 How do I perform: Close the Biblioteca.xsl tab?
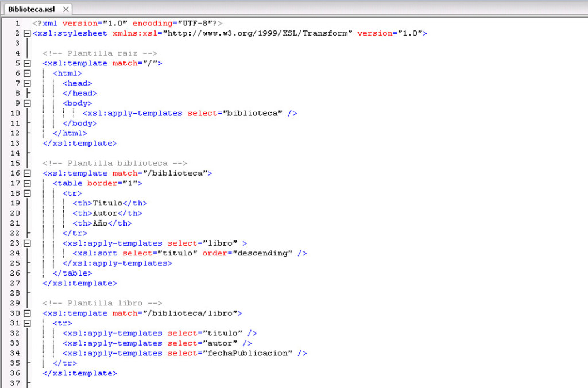(x=65, y=9)
